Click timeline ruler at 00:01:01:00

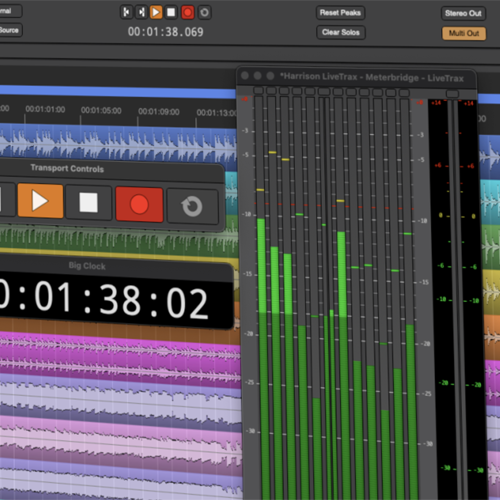pos(45,109)
